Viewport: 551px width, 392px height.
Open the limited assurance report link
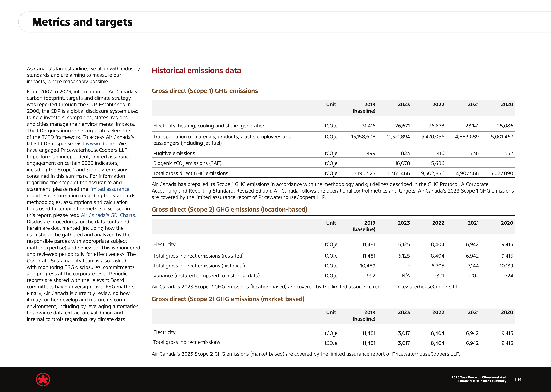tap(110, 189)
